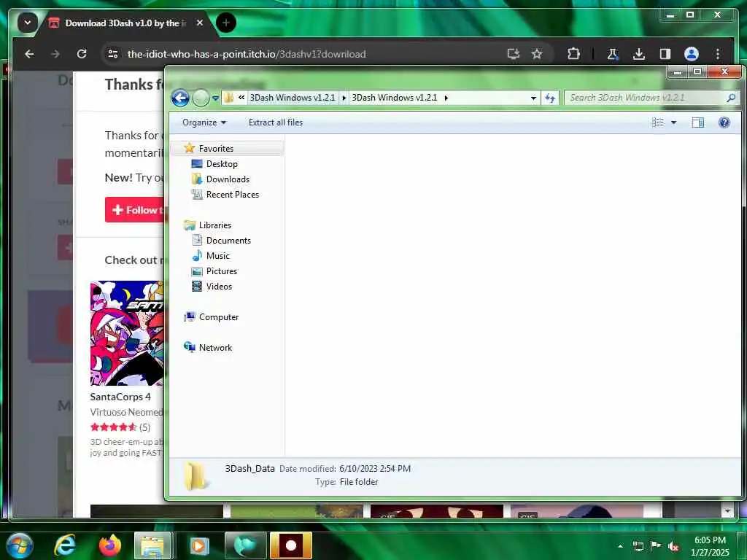Image resolution: width=747 pixels, height=560 pixels.
Task: Open Chrome Labs flask icon
Action: click(x=613, y=54)
